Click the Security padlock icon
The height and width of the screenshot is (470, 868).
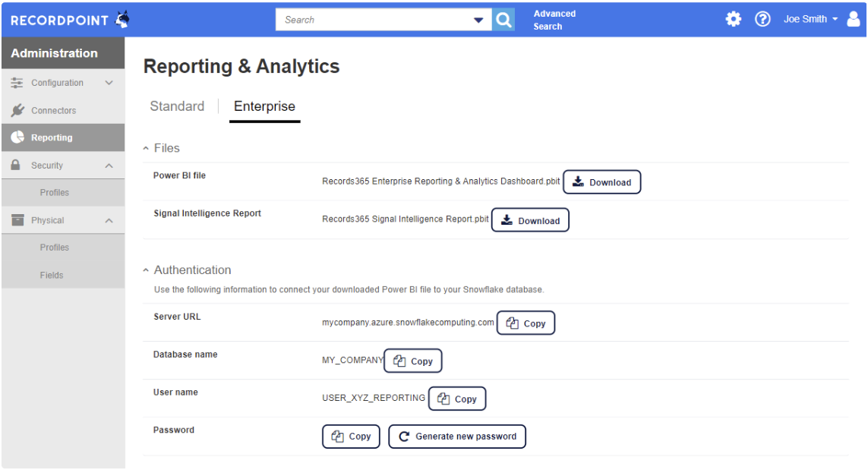pos(15,165)
